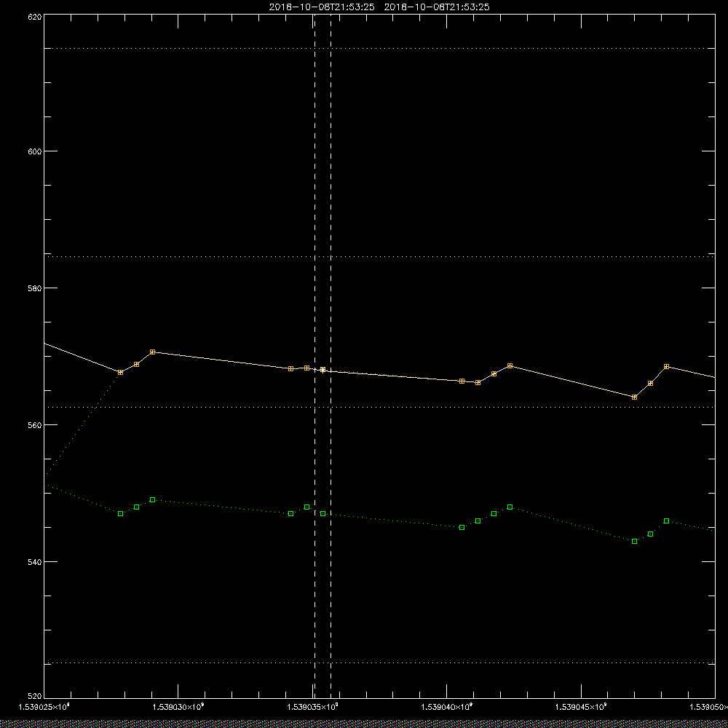Screen dimensions: 728x728
Task: Click the 1.539025×10⁹ x-axis label
Action: click(44, 707)
